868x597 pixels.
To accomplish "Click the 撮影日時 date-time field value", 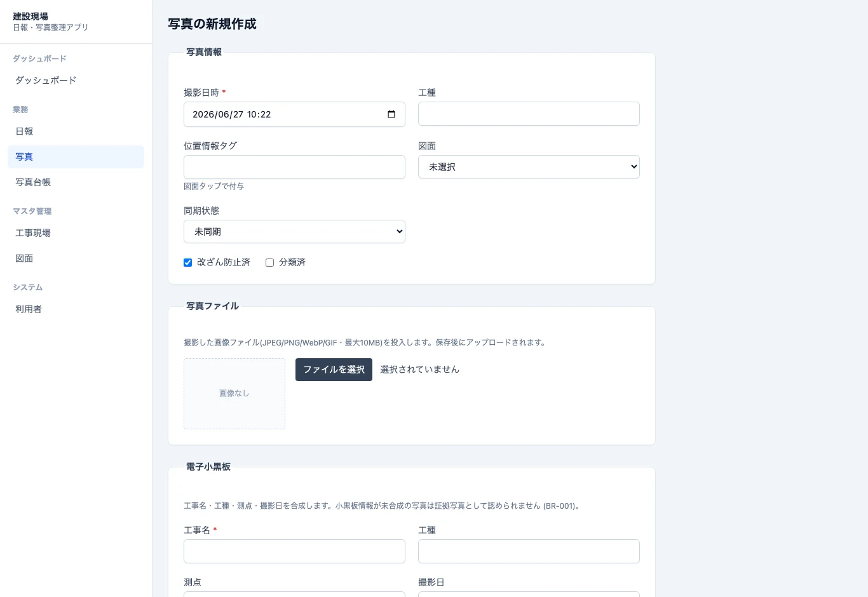I will (232, 114).
